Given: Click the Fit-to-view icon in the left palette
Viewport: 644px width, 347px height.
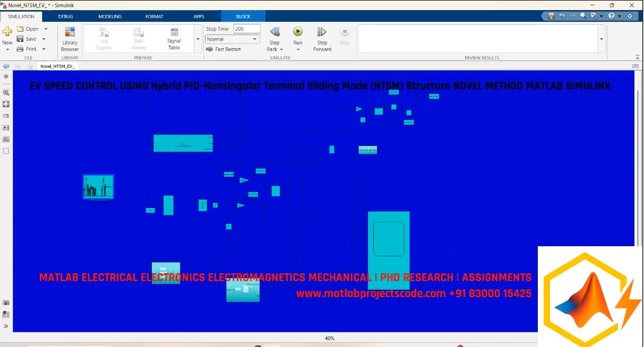Looking at the screenshot, I should [5, 103].
